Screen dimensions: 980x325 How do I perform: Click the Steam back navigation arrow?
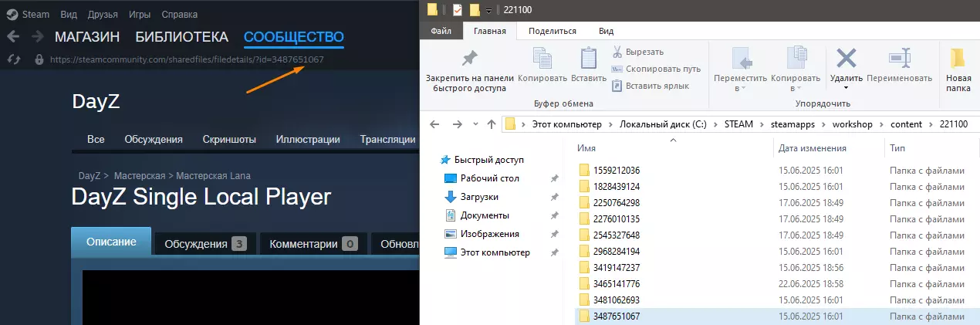[x=12, y=37]
